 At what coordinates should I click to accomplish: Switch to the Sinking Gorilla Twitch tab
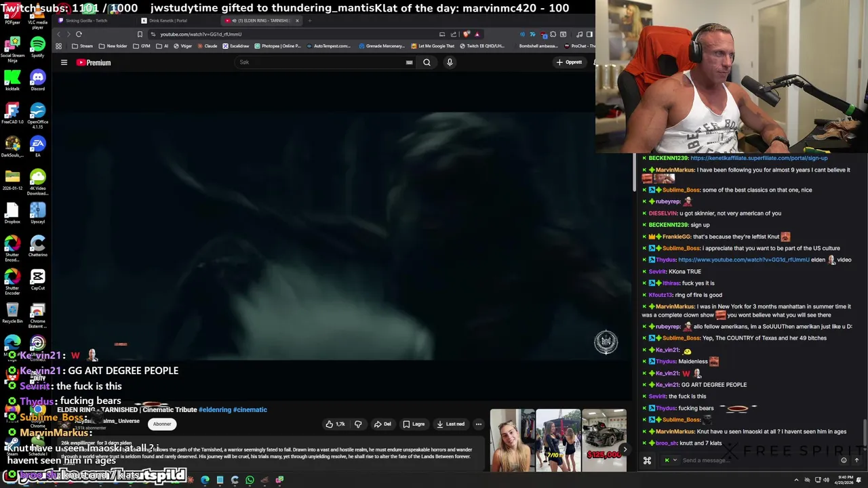point(95,20)
